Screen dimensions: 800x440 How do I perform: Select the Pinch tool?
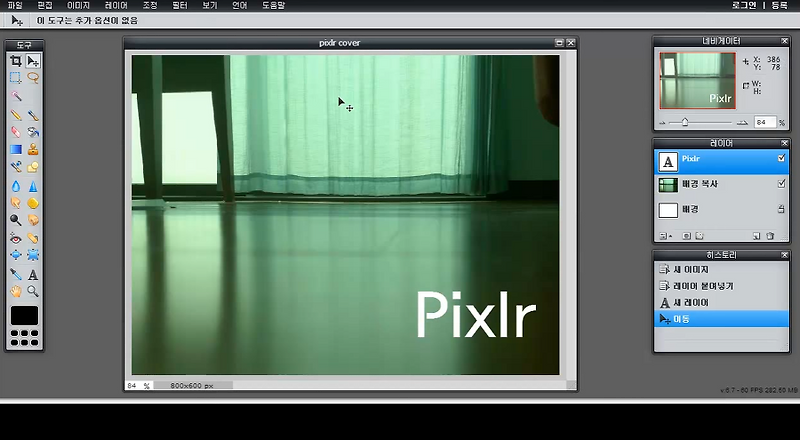(33, 255)
